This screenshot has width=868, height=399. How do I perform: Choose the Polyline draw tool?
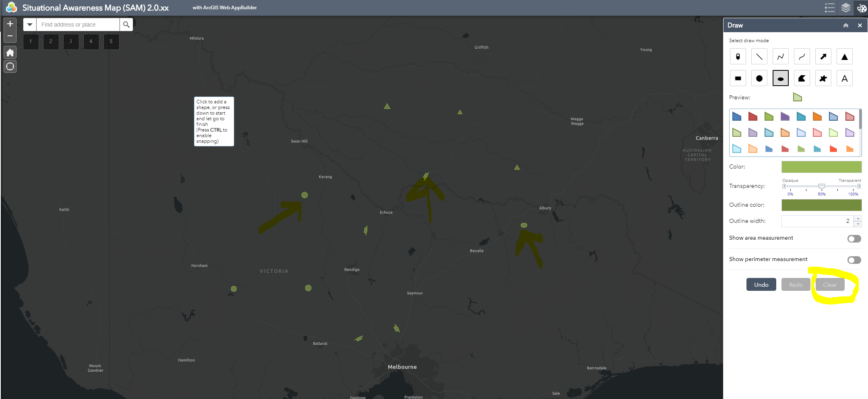pos(781,56)
